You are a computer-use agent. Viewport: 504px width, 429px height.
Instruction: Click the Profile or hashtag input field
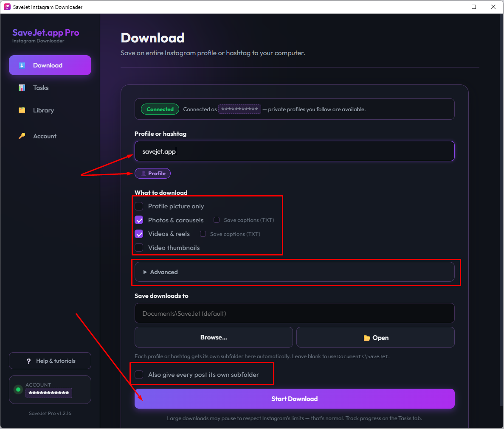[294, 151]
